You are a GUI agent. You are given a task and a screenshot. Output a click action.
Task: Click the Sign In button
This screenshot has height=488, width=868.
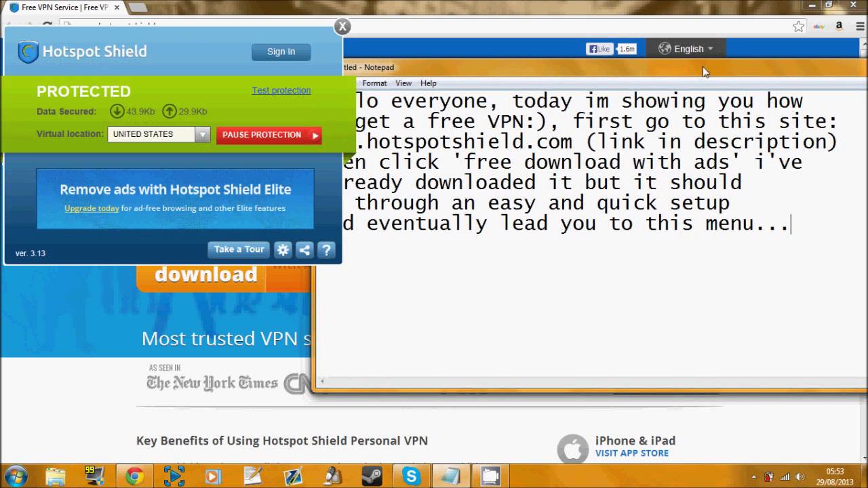(281, 52)
